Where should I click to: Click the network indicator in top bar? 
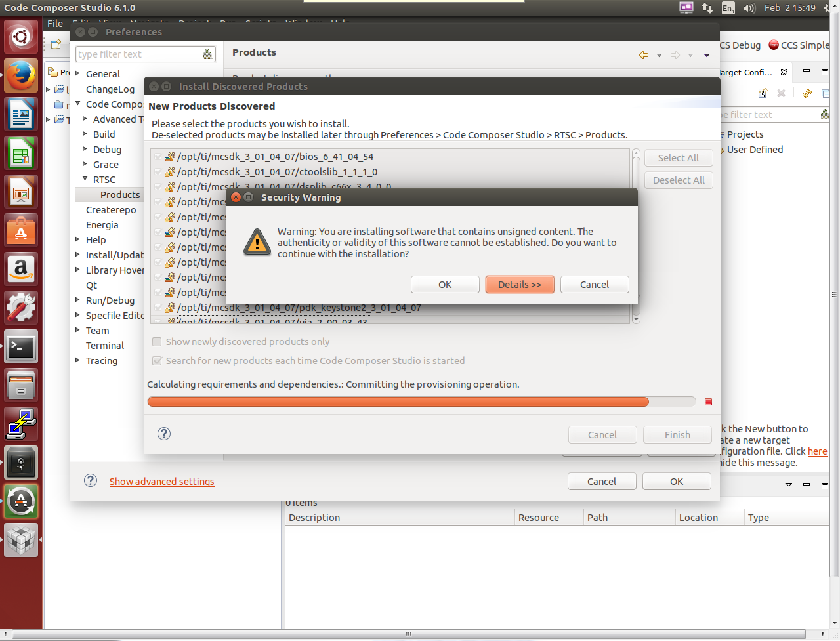click(707, 8)
